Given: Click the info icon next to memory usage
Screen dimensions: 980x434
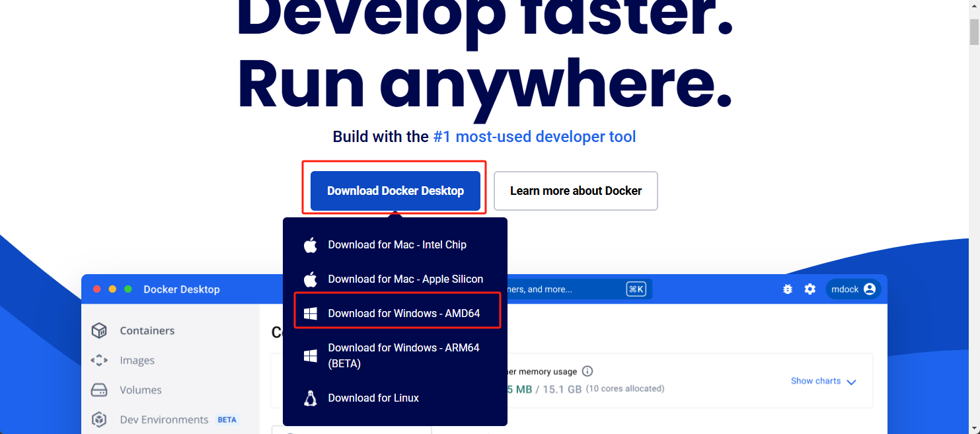Looking at the screenshot, I should 587,371.
